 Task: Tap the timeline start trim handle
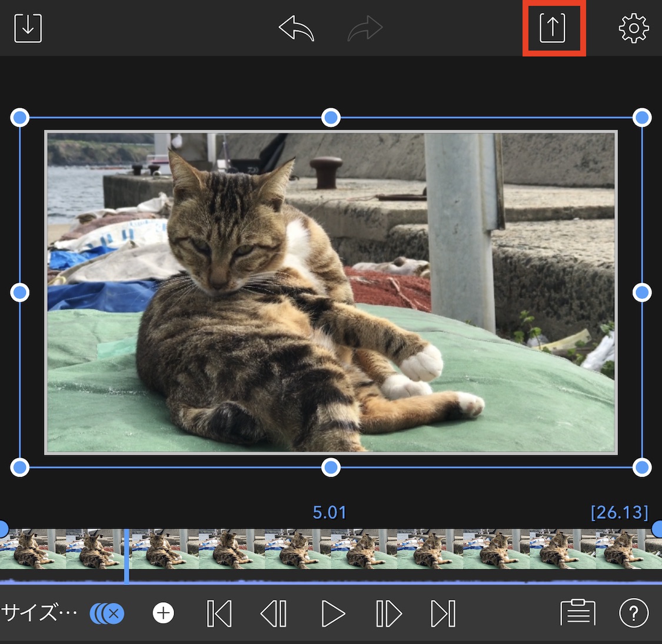2,529
